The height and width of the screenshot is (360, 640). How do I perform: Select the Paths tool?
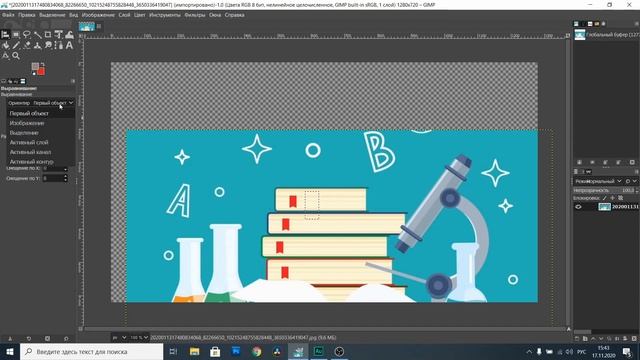point(59,45)
